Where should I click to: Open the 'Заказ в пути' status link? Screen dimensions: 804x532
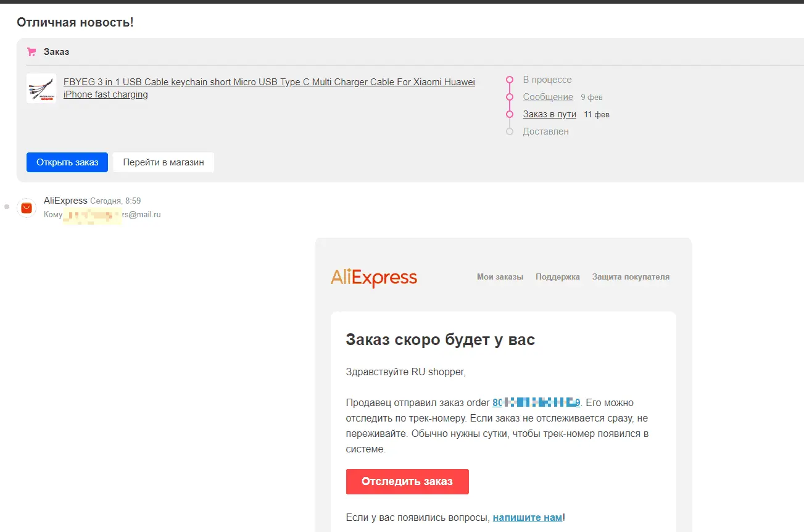(x=549, y=114)
